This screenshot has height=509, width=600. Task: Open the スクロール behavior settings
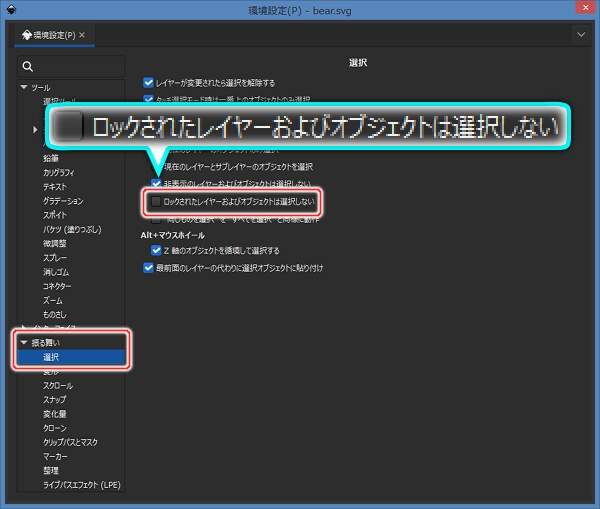58,385
